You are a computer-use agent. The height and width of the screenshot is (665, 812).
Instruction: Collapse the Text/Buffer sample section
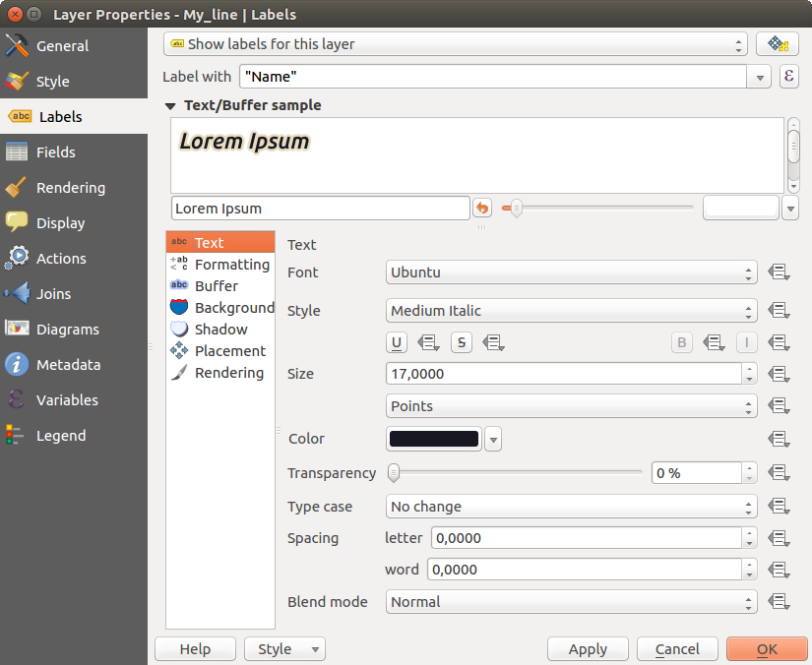(171, 105)
